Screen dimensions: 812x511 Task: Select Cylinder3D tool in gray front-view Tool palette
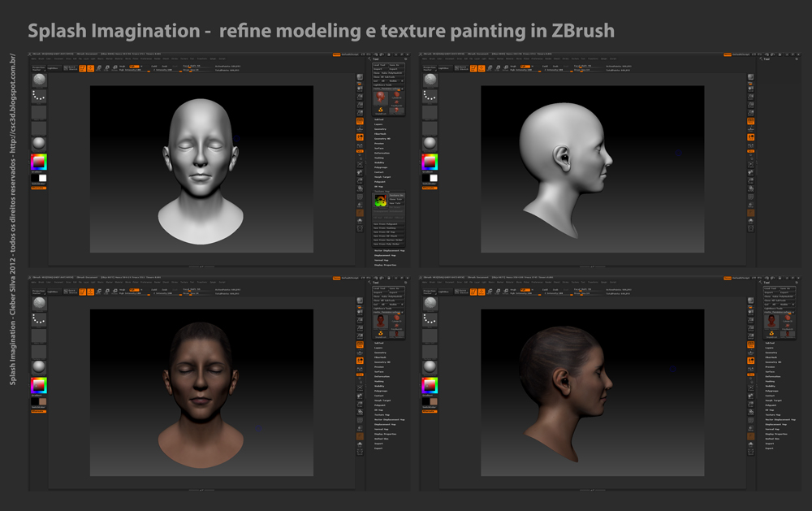pos(397,93)
